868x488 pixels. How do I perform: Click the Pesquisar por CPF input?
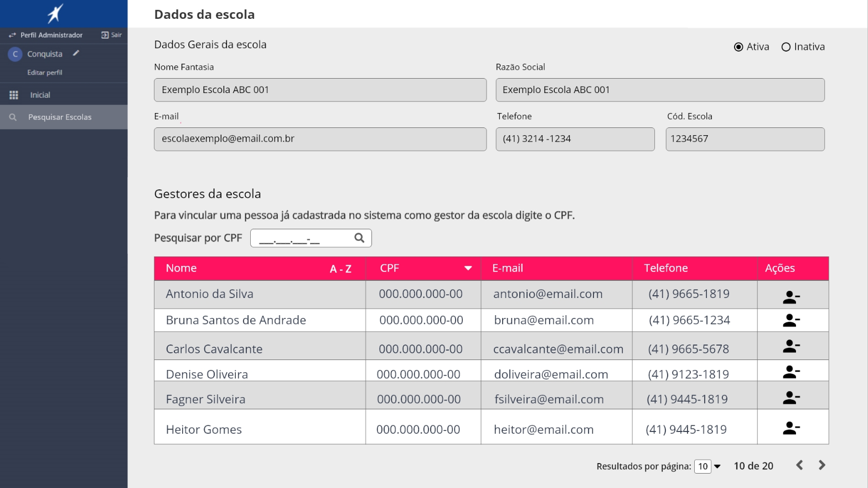pos(311,238)
